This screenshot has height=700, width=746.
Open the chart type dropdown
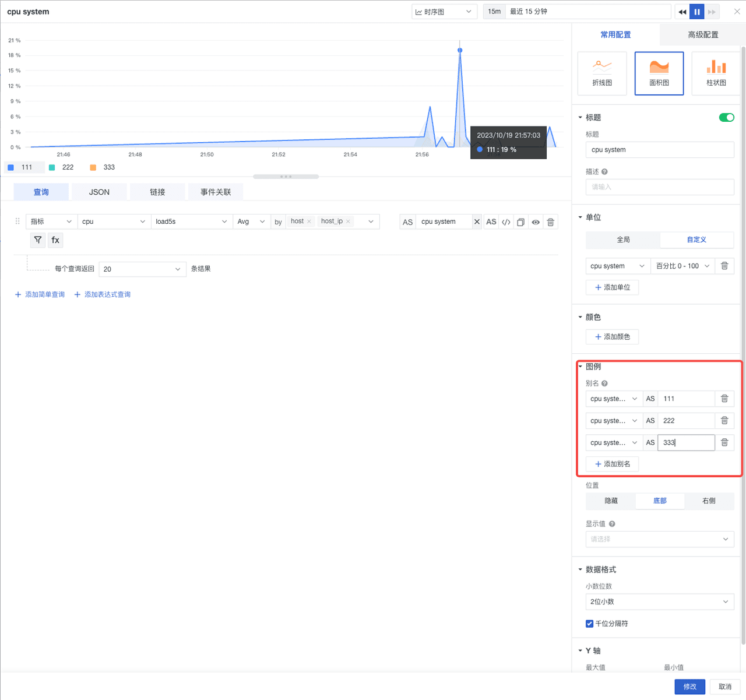click(444, 12)
